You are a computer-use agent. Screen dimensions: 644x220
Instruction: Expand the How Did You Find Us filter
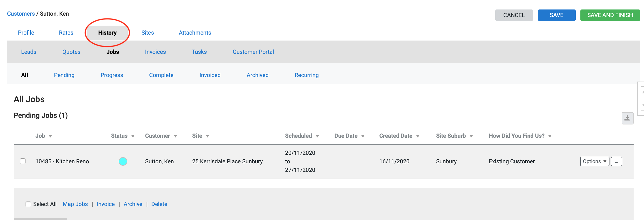coord(550,136)
